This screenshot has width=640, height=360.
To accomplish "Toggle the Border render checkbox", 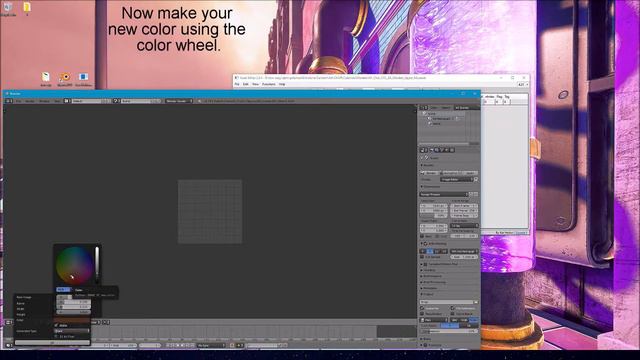I will 422,236.
